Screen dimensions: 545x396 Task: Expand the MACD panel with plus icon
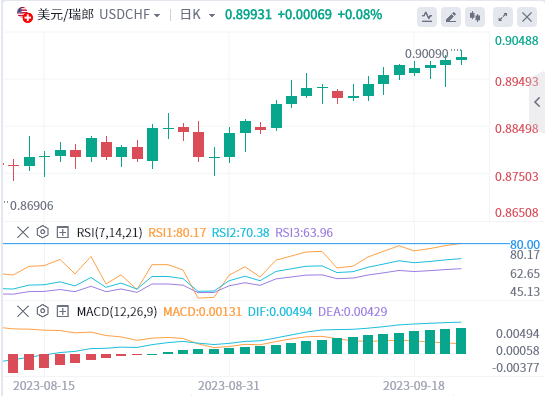pos(63,312)
